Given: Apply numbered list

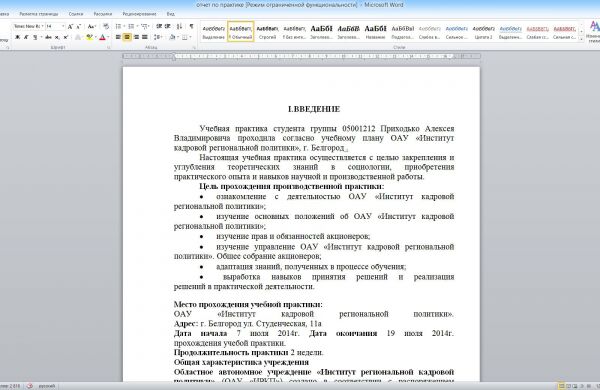Looking at the screenshot, I should click(131, 26).
